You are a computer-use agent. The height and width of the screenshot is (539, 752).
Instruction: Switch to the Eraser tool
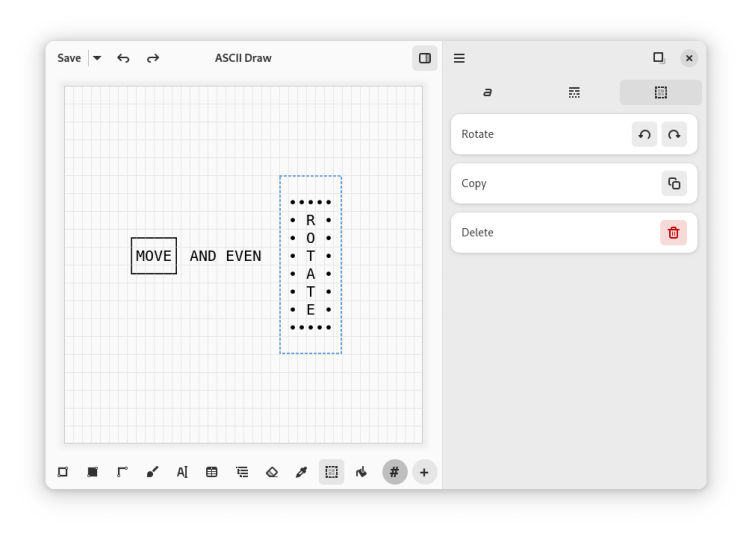pyautogui.click(x=272, y=472)
